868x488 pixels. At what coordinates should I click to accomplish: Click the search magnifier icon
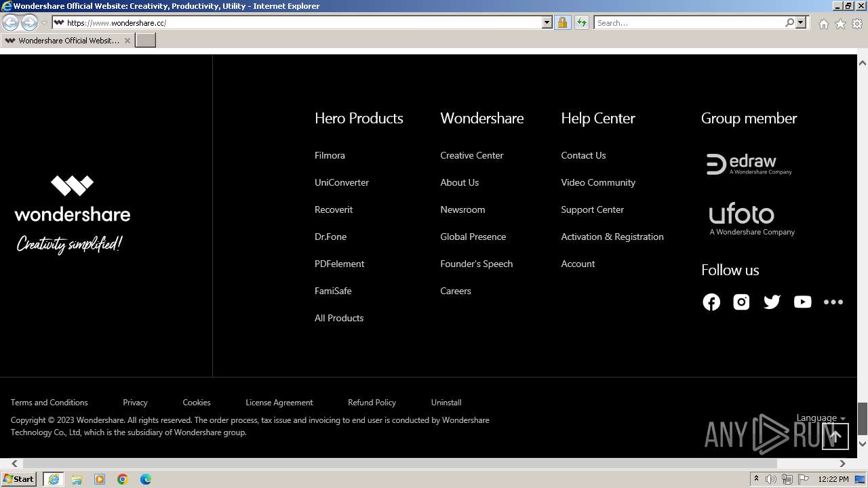[x=789, y=22]
